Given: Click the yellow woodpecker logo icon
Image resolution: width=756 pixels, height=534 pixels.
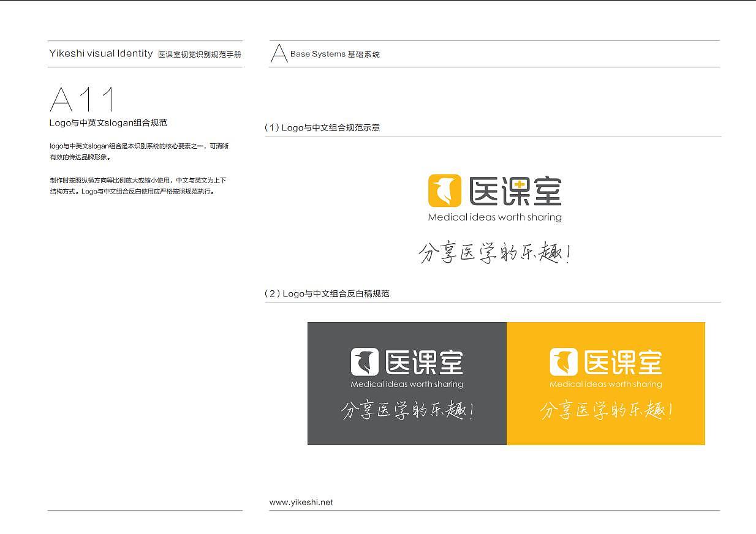Looking at the screenshot, I should click(444, 190).
